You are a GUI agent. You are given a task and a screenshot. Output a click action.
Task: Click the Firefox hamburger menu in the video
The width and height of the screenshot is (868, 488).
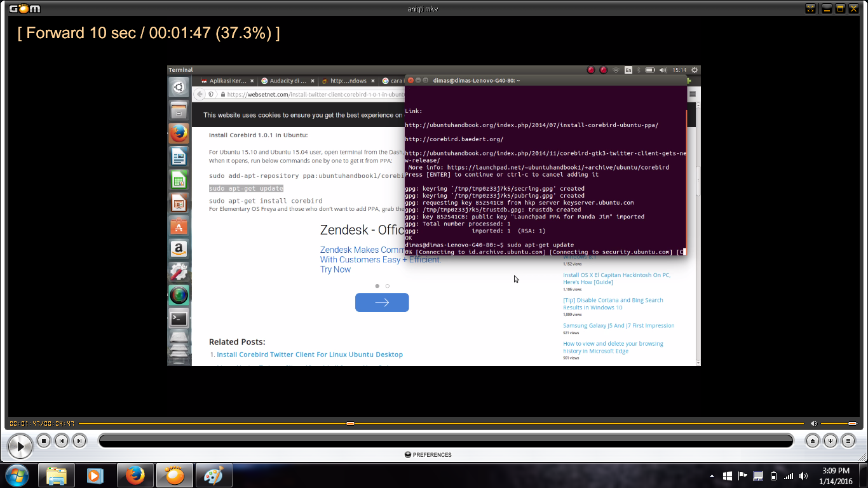[693, 94]
